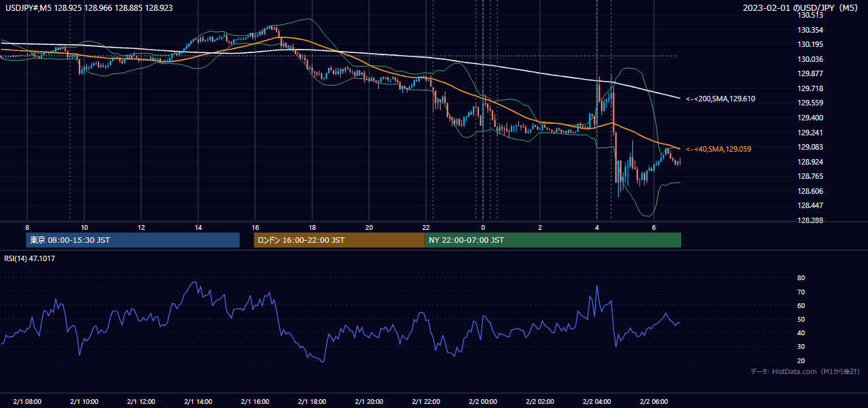The height and width of the screenshot is (408, 868).
Task: Click price axis value 128.447
Action: click(811, 205)
